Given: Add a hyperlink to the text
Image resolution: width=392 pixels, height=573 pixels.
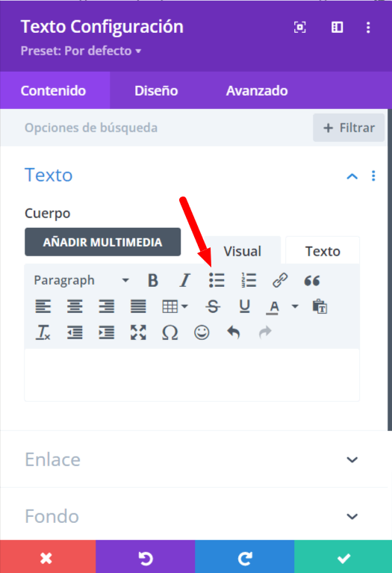Looking at the screenshot, I should point(280,281).
